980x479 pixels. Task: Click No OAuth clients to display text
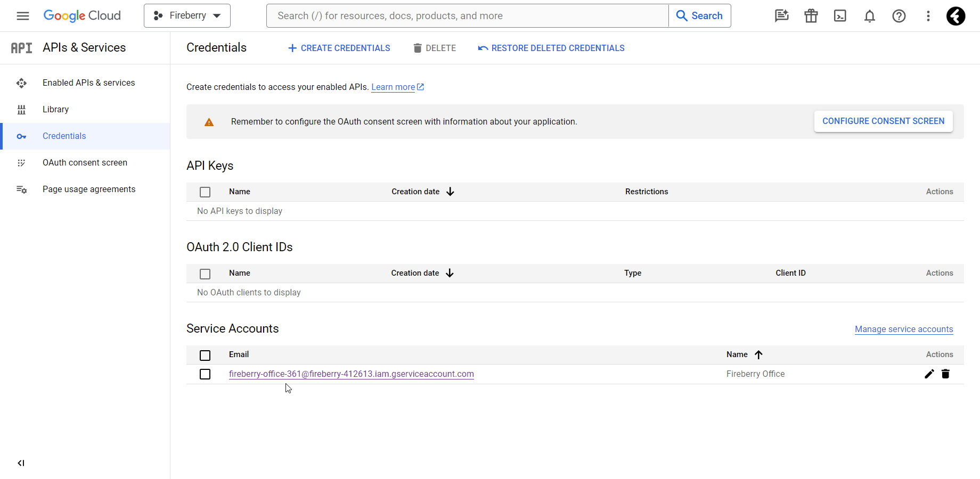(x=249, y=293)
